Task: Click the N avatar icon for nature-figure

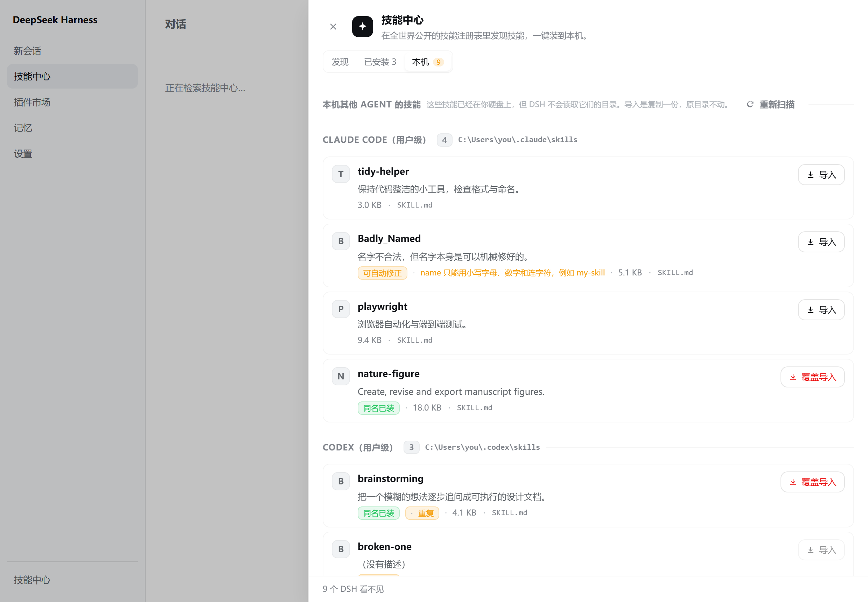Action: point(341,376)
